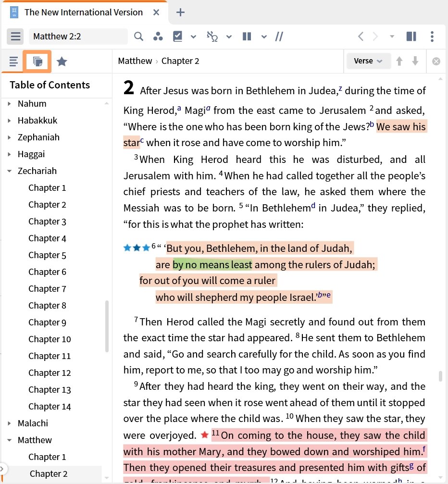
Task: Close The New International Version tab
Action: pos(156,12)
